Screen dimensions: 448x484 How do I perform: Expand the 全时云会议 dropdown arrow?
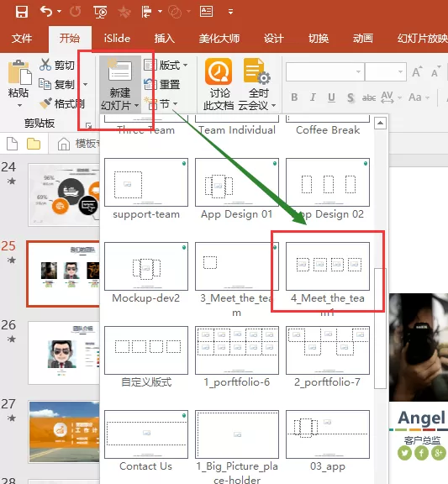(274, 106)
